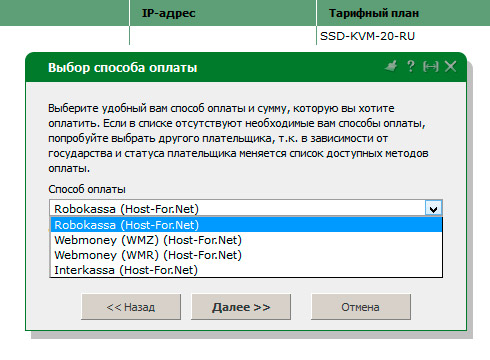Click the IP-адрес column header
This screenshot has width=490, height=360.
[223, 13]
